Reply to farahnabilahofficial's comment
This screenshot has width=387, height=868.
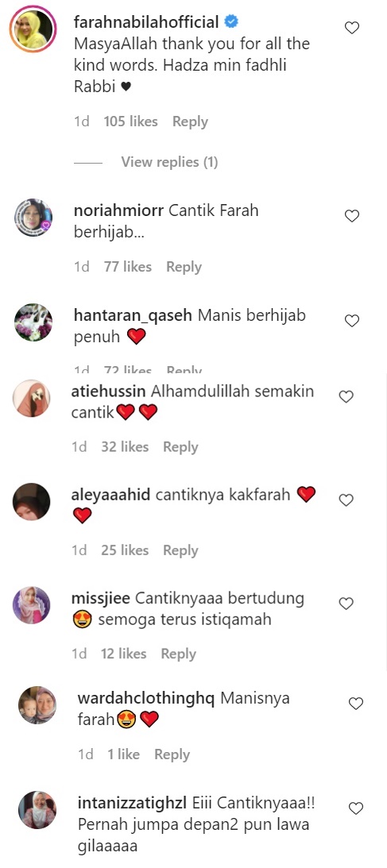(x=190, y=122)
